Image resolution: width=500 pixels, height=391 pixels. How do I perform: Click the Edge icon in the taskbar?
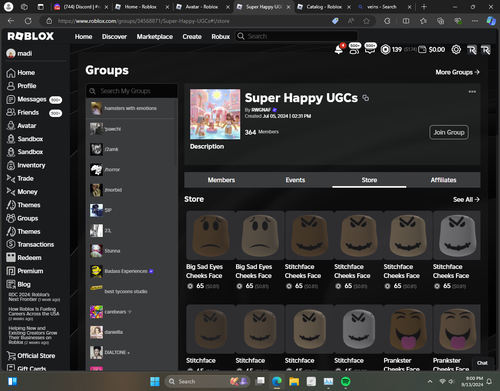tap(277, 381)
